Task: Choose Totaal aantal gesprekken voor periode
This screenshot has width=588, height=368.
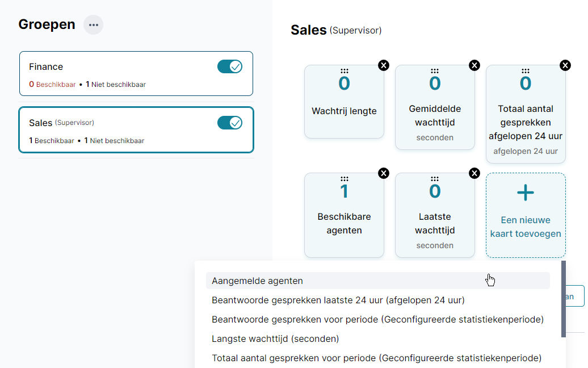Action: (376, 358)
